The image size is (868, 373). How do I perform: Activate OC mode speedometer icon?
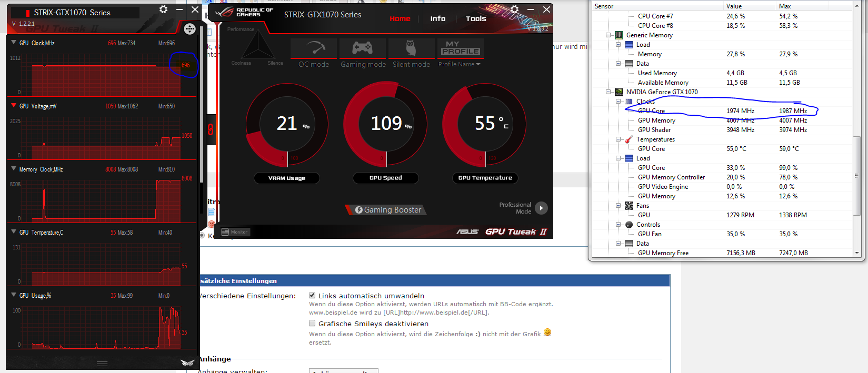coord(314,48)
